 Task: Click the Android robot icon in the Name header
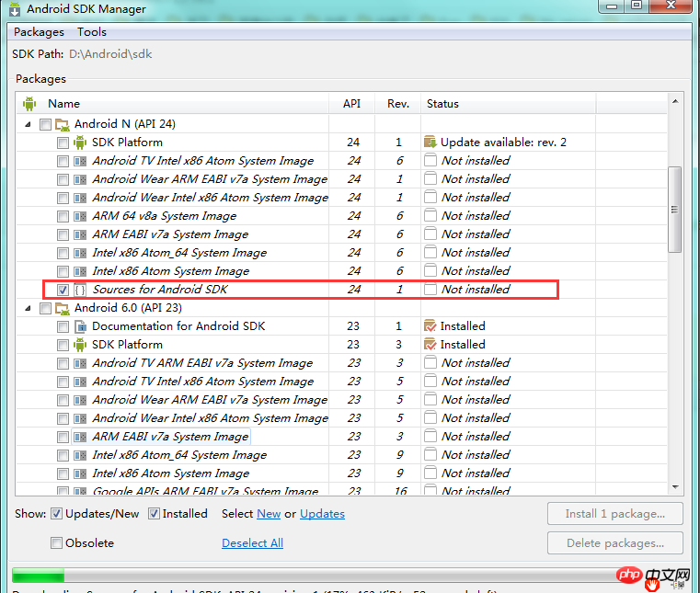point(29,104)
